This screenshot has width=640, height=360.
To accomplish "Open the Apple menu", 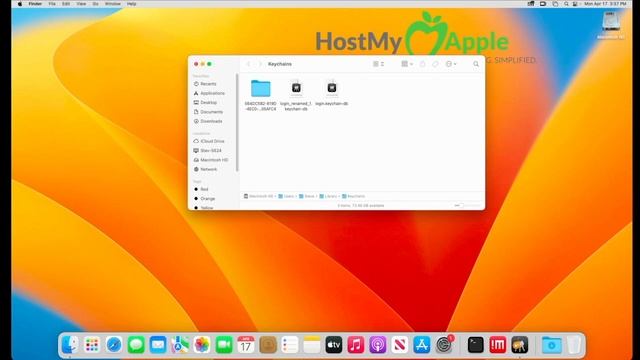I will click(20, 4).
